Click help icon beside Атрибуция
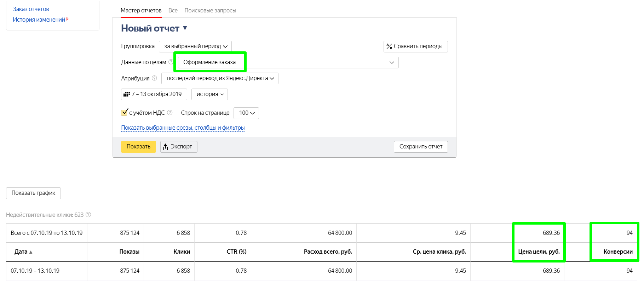This screenshot has height=288, width=644. (x=154, y=78)
